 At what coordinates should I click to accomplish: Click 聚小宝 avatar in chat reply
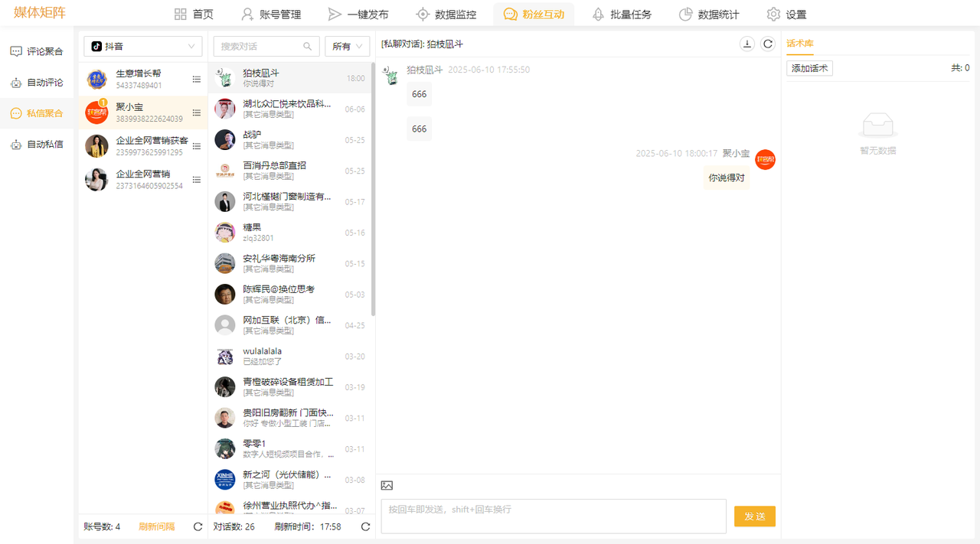click(765, 159)
